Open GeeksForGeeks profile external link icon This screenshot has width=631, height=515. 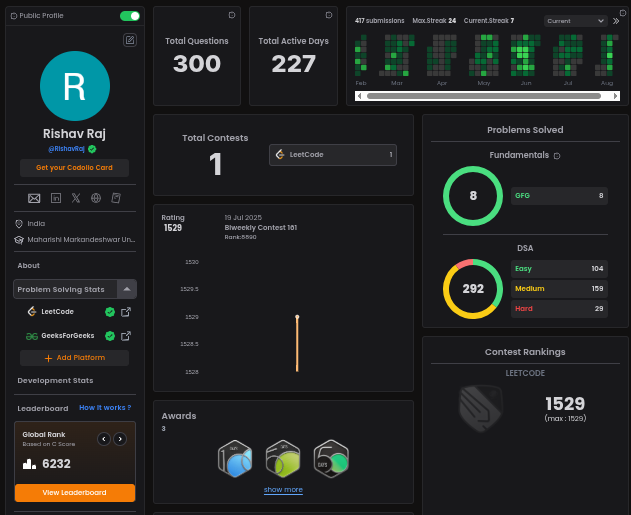pyautogui.click(x=126, y=336)
